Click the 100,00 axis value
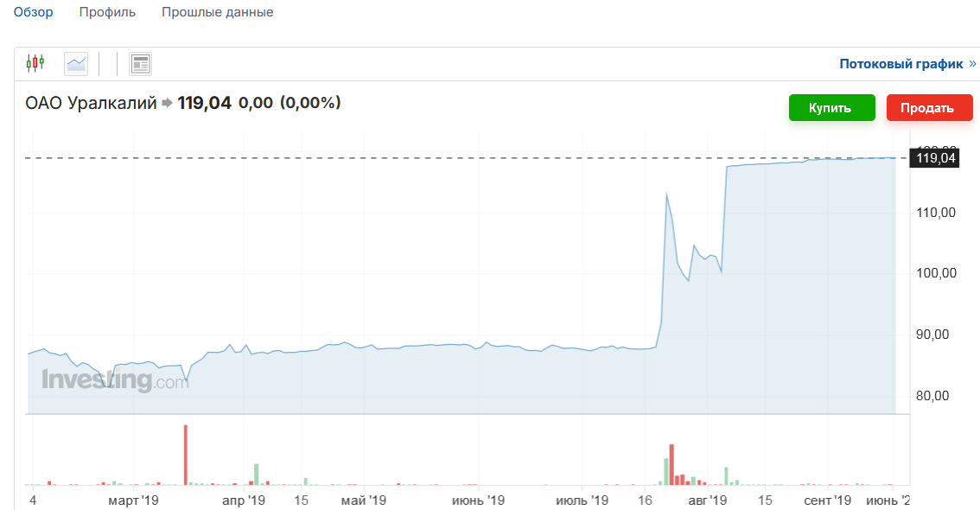Image resolution: width=980 pixels, height=510 pixels. (936, 273)
